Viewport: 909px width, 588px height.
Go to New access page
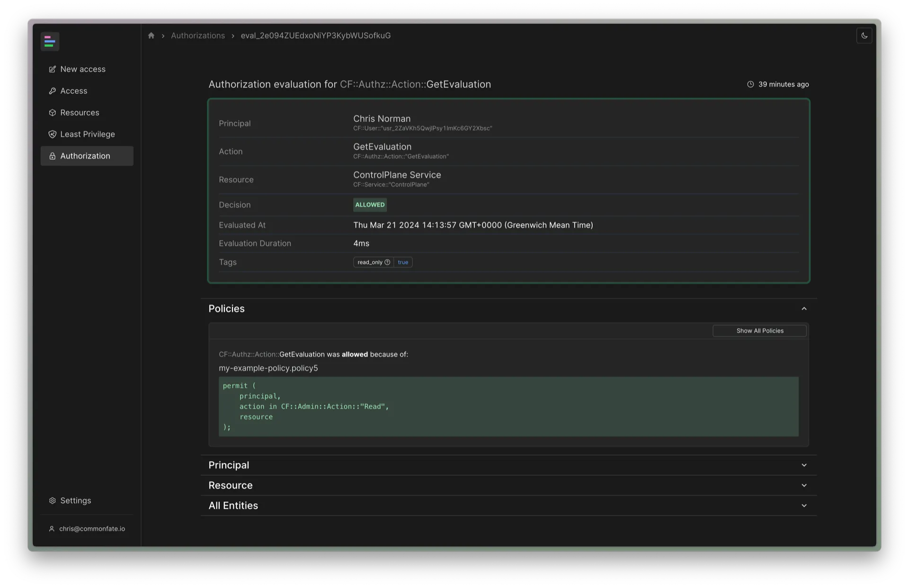tap(83, 69)
